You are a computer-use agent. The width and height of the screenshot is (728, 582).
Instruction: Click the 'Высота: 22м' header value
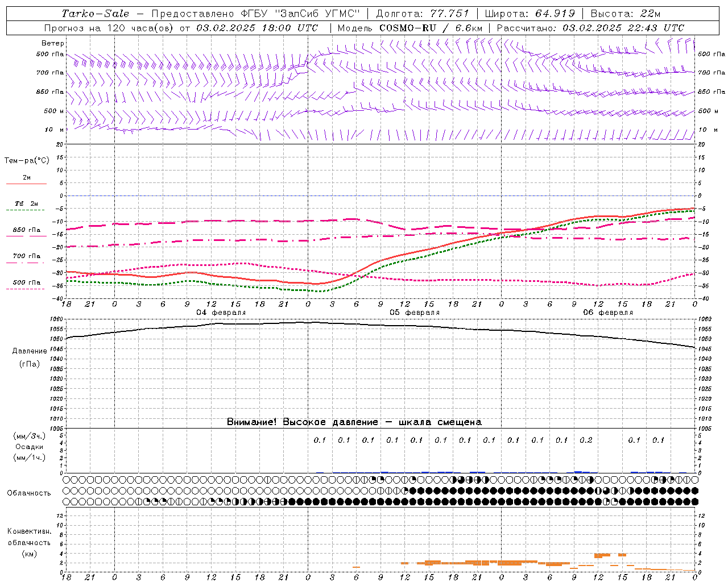626,14
